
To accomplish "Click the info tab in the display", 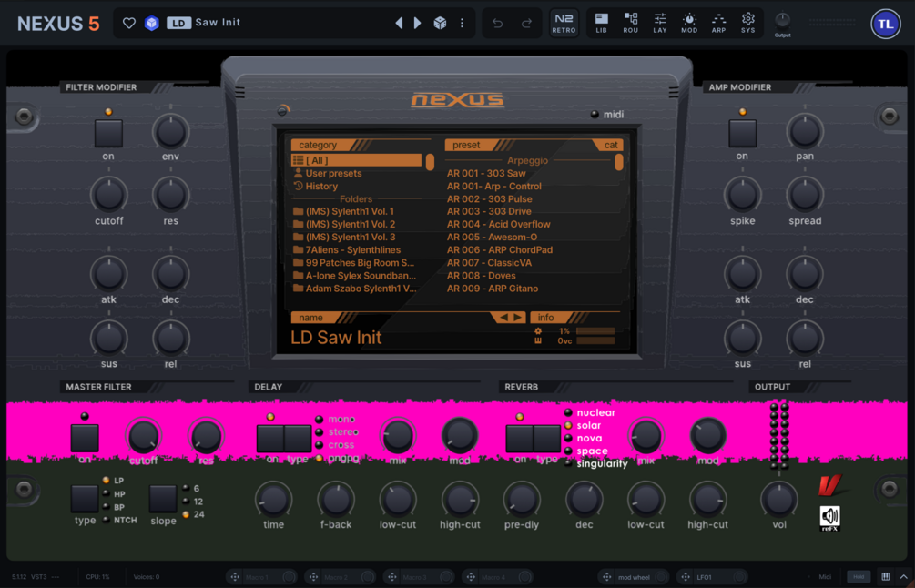I will click(546, 318).
